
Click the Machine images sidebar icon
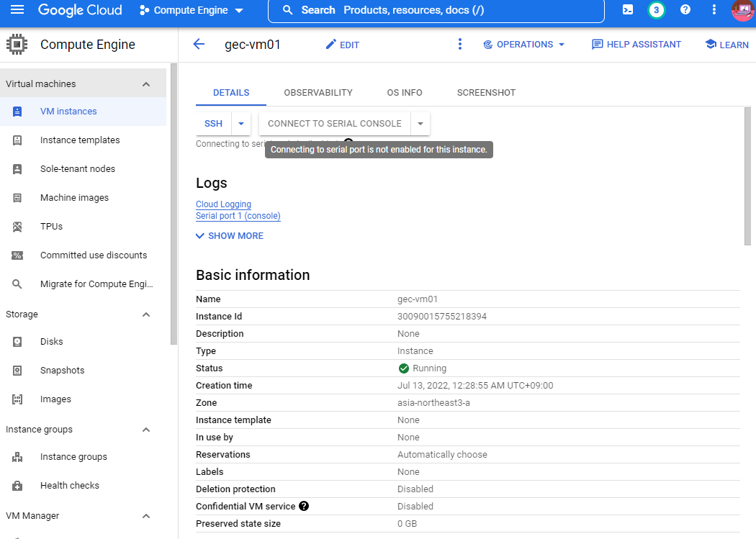(17, 197)
